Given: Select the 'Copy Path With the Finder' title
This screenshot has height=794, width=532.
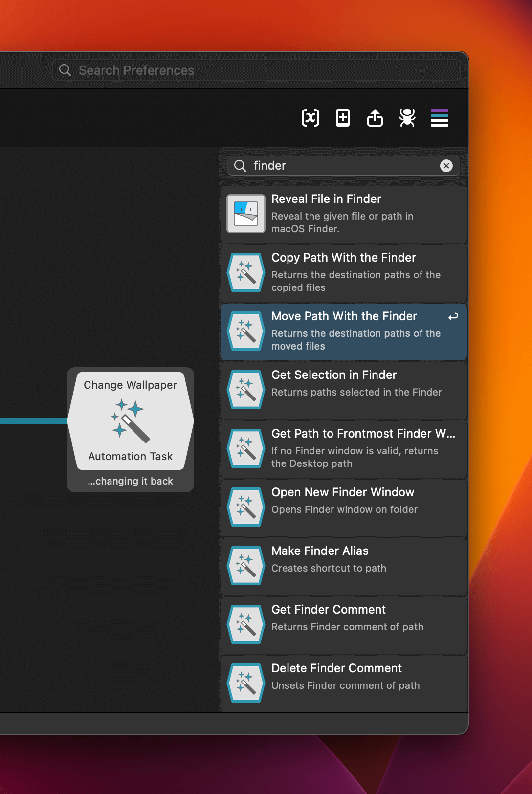Looking at the screenshot, I should (344, 258).
